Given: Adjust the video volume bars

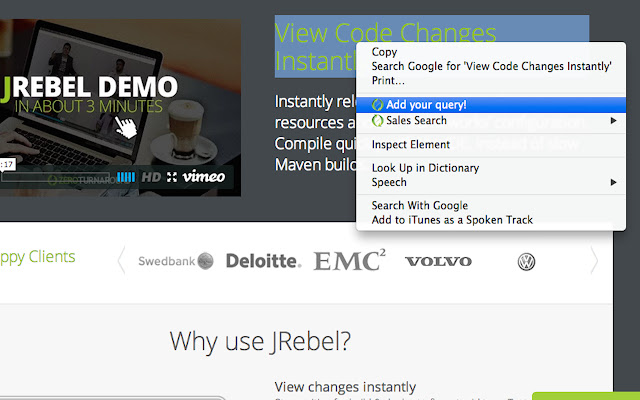Looking at the screenshot, I should coord(126,177).
